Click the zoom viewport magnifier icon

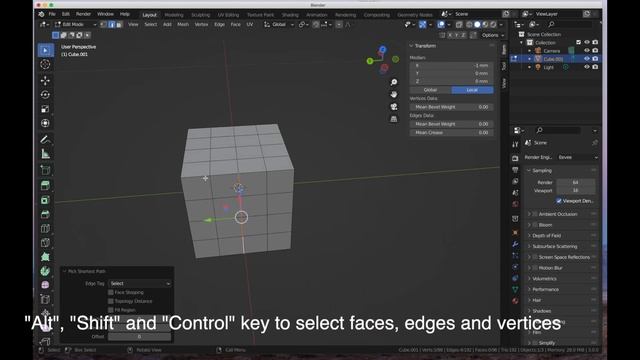point(393,82)
